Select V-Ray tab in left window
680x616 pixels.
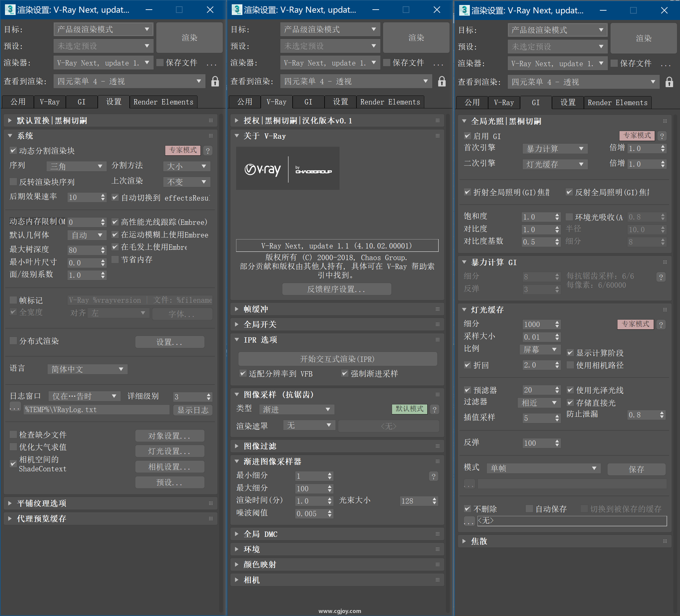[50, 102]
